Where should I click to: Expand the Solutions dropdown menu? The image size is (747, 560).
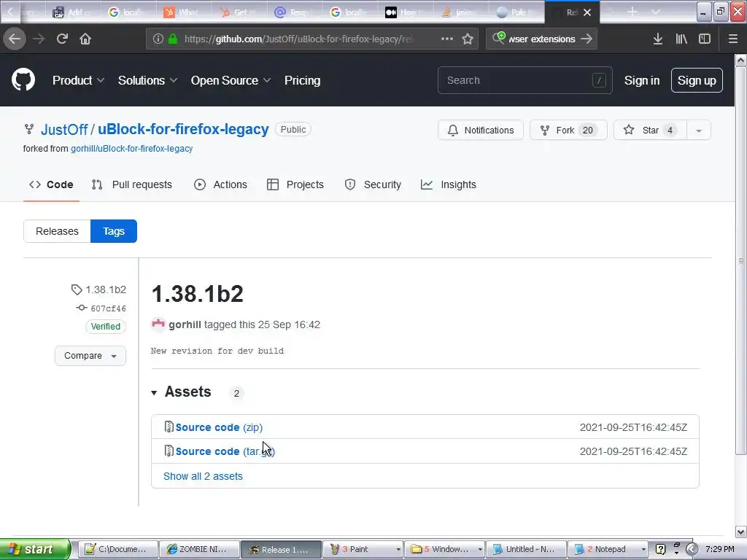coord(147,80)
